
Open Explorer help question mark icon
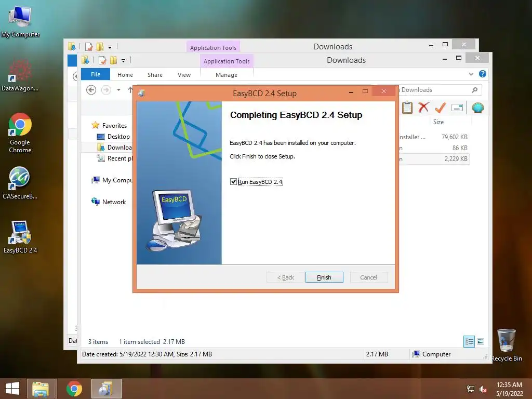click(x=483, y=74)
